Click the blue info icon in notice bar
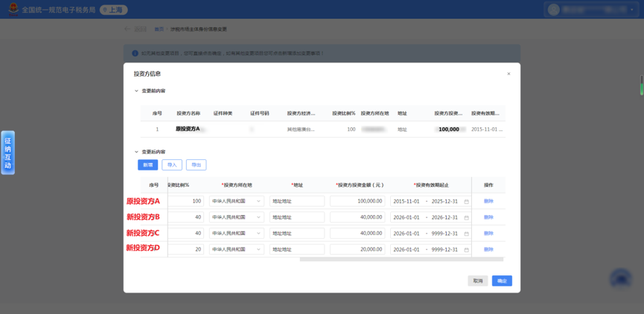Screen dimensions: 644x314 [x=135, y=54]
